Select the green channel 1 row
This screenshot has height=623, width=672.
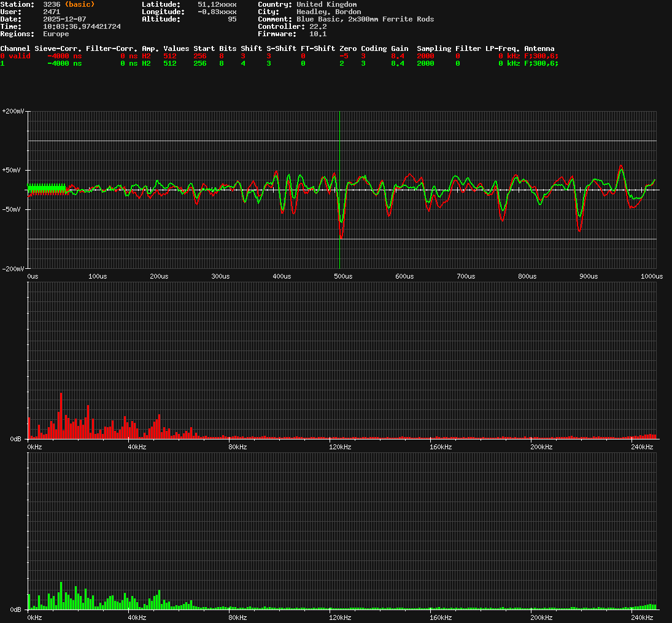(3, 63)
